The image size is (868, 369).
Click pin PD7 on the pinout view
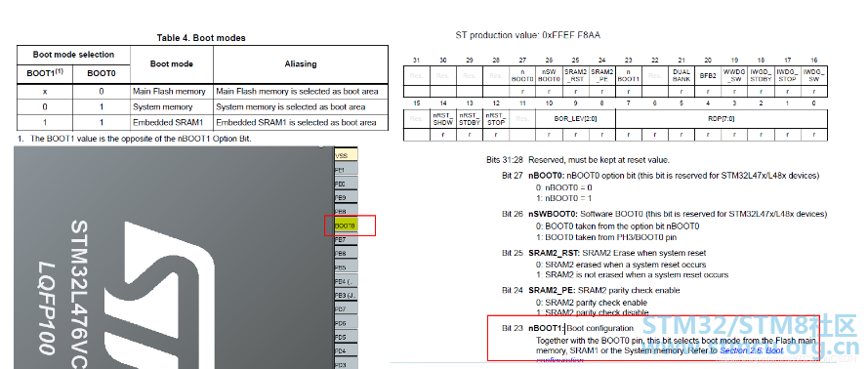pyautogui.click(x=346, y=309)
